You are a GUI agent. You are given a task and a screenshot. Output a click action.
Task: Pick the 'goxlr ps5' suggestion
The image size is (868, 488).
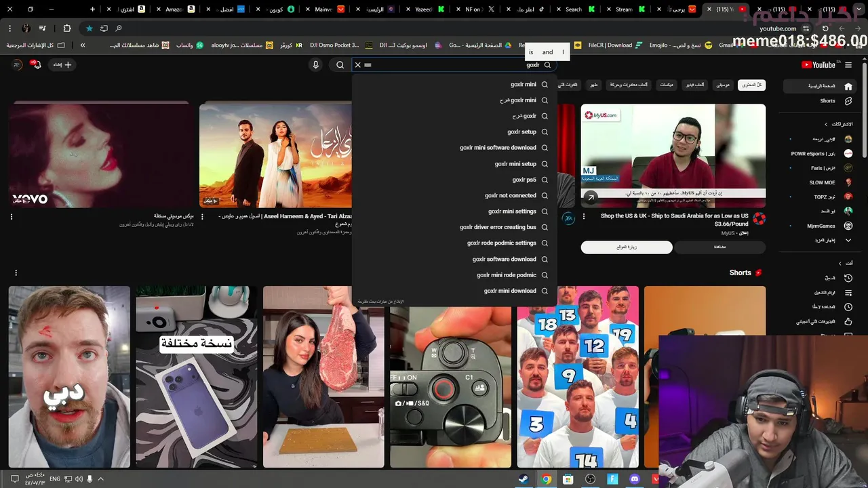tap(454, 180)
